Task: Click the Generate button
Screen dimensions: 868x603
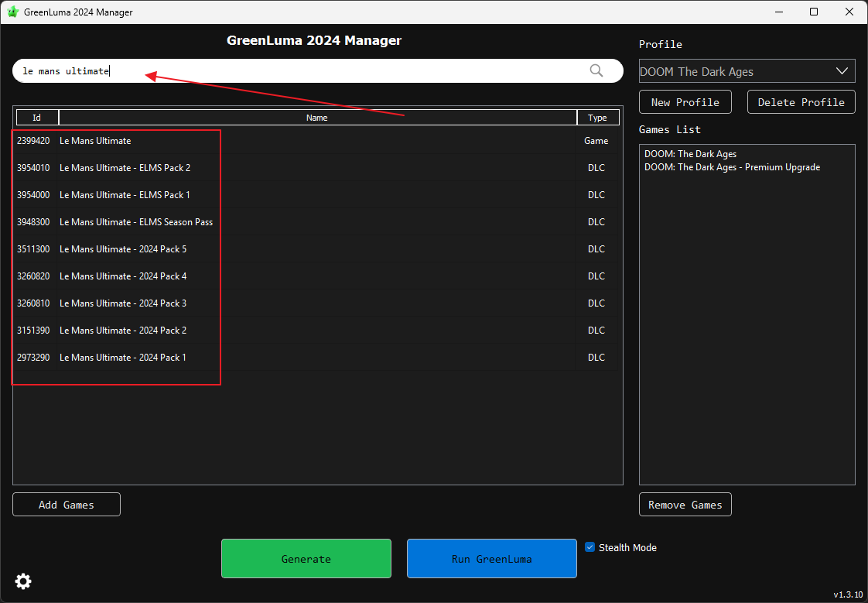Action: (x=306, y=559)
